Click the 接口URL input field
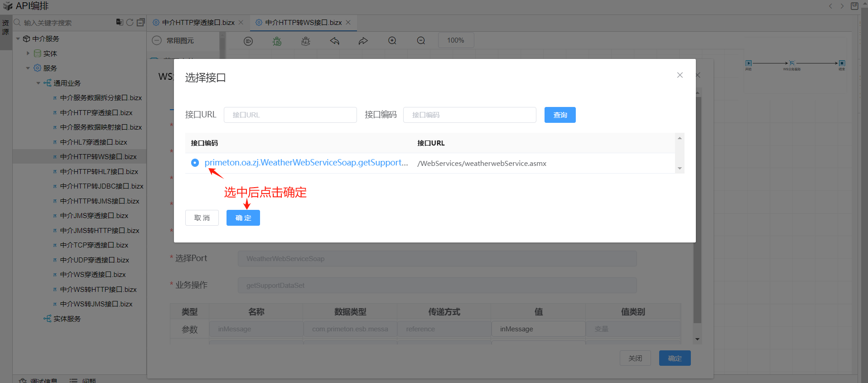Image resolution: width=868 pixels, height=383 pixels. (x=290, y=115)
